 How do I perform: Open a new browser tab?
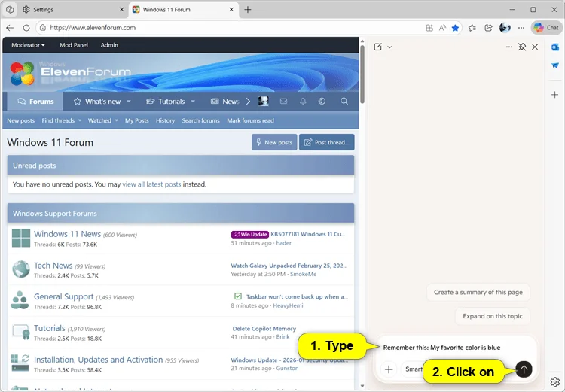click(248, 10)
